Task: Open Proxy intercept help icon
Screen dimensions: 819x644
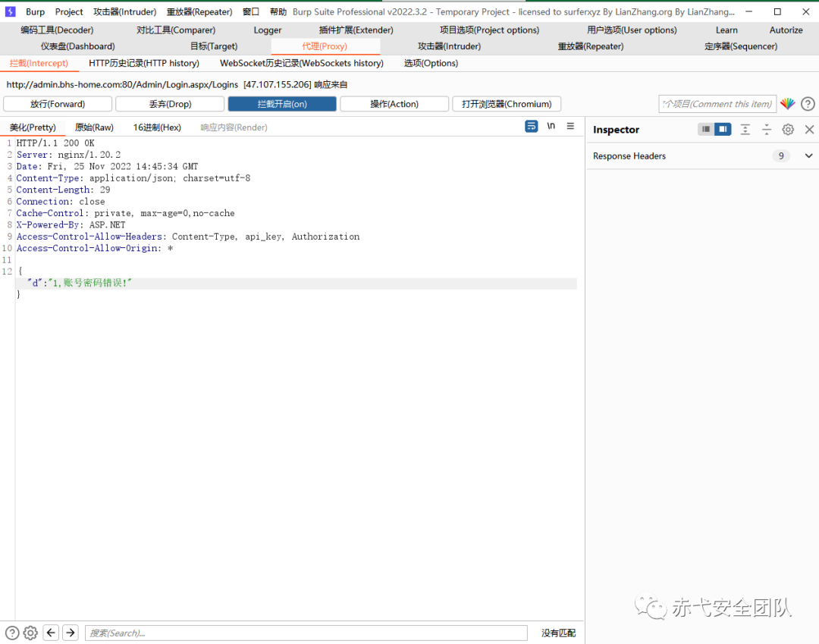Action: [808, 104]
